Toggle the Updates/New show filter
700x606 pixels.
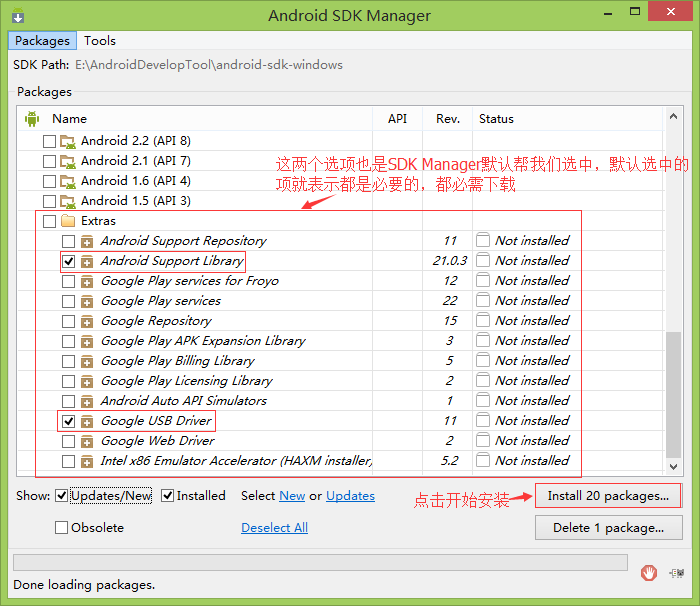62,496
